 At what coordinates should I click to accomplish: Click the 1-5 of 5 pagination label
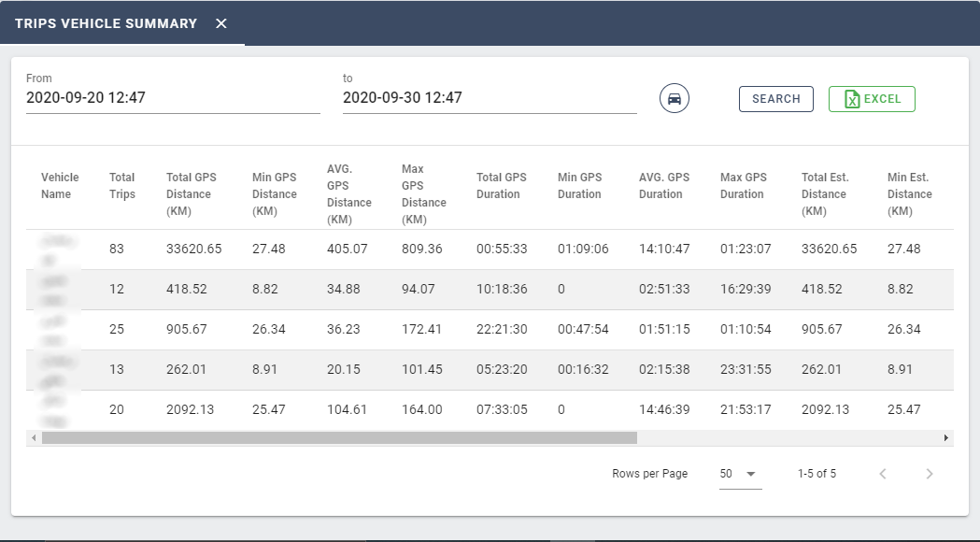[817, 474]
